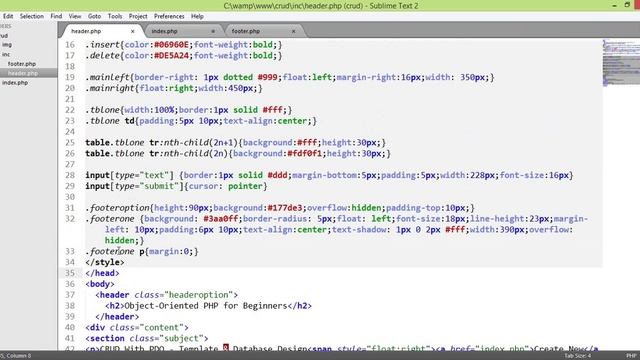Click the "headeroption" class value
Screen dimensions: 640x360
click(198, 295)
